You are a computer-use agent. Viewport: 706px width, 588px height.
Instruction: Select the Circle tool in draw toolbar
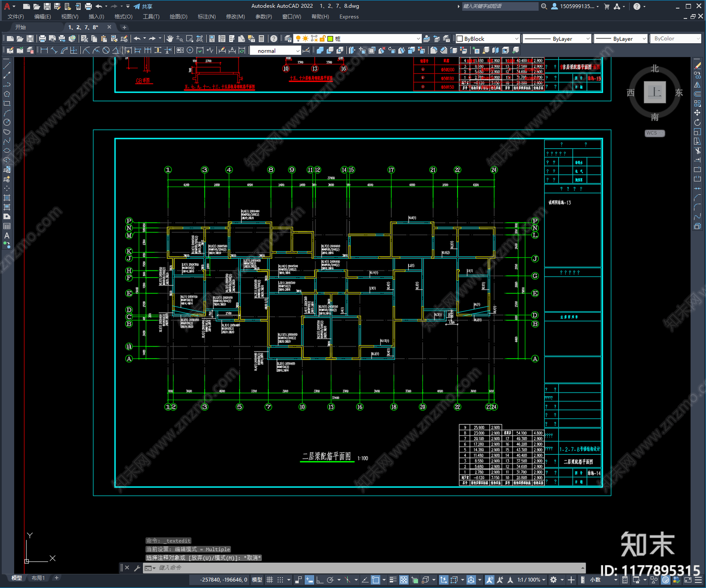[x=7, y=122]
